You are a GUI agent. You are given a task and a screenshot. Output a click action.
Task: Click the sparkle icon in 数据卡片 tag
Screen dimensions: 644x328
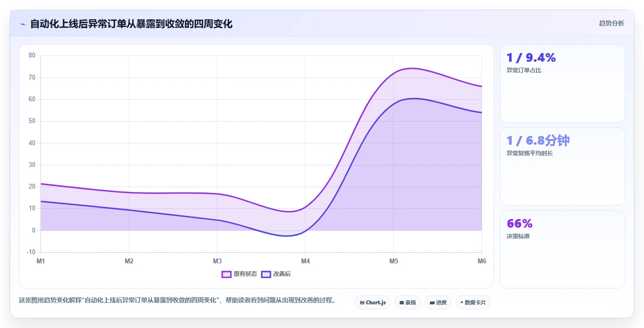coord(462,302)
